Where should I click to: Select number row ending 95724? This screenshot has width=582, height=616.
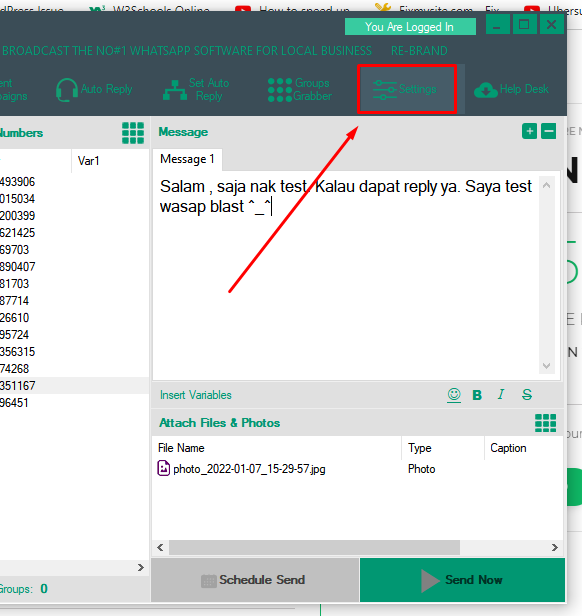click(x=74, y=335)
